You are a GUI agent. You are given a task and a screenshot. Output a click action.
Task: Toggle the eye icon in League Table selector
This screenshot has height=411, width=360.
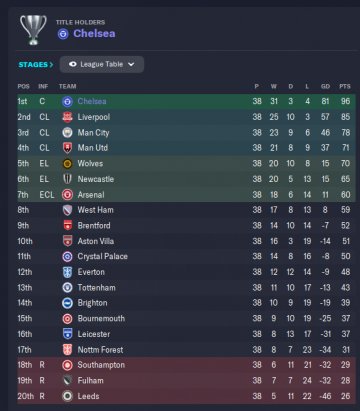[x=73, y=64]
